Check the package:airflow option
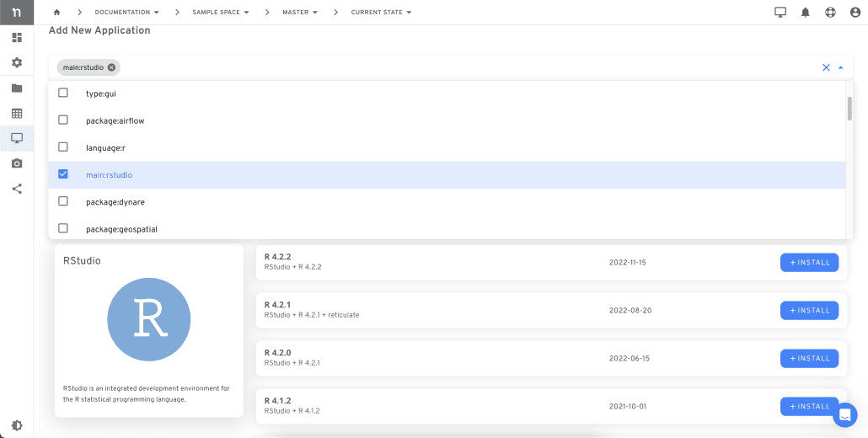 (x=63, y=120)
